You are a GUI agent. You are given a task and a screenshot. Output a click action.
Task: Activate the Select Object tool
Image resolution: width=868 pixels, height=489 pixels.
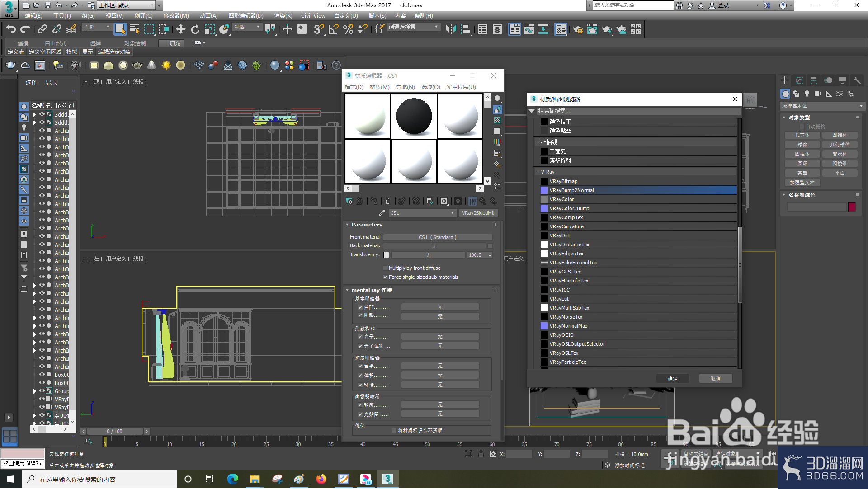tap(120, 29)
